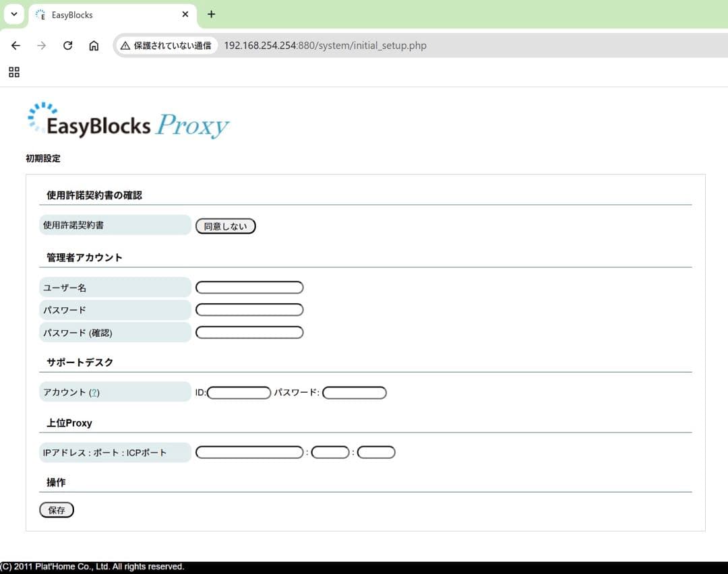The image size is (728, 574).
Task: Click the ユーザー名 input field
Action: (x=249, y=287)
